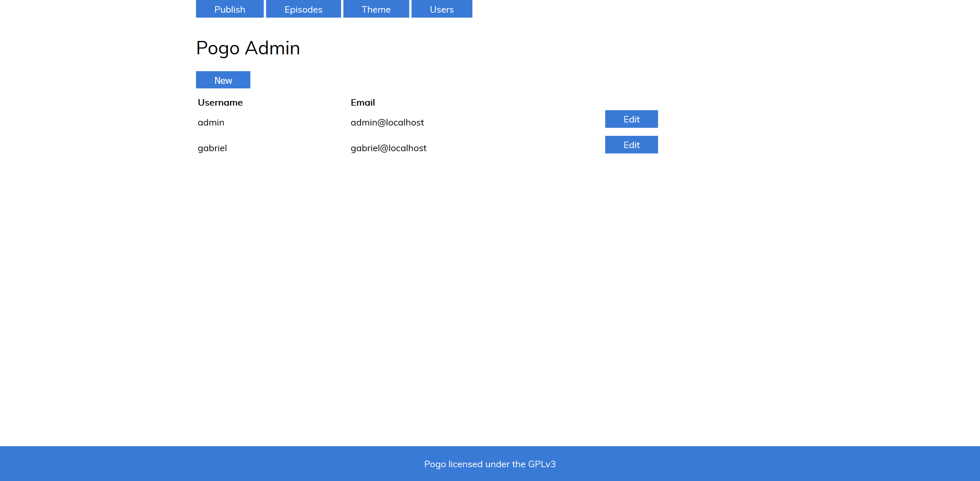
Task: Open the Publish tab
Action: tap(230, 9)
